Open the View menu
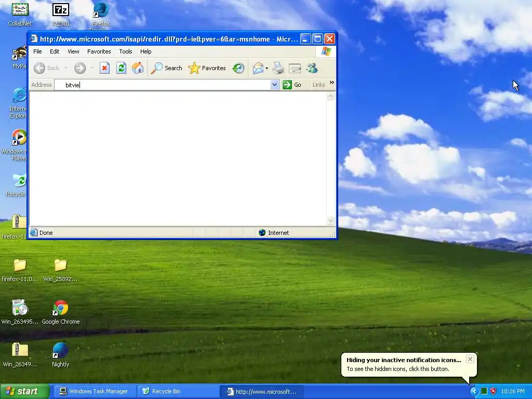This screenshot has height=399, width=532. pos(73,51)
